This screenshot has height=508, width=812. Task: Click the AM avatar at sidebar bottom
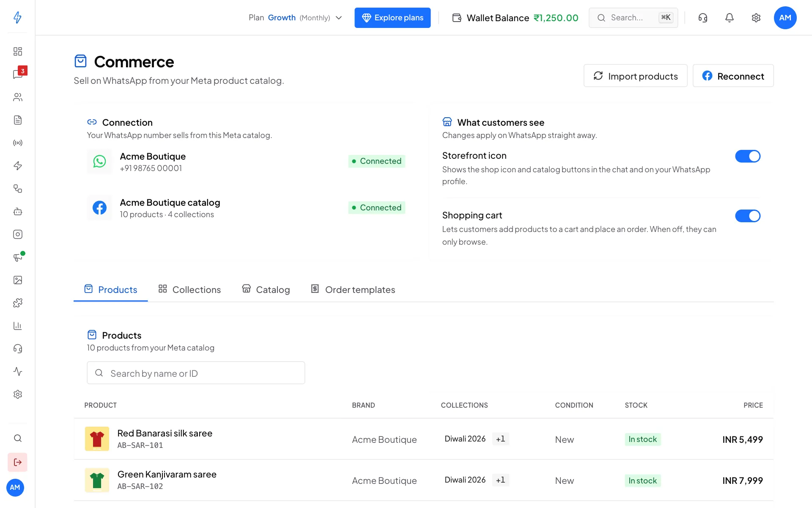tap(15, 487)
